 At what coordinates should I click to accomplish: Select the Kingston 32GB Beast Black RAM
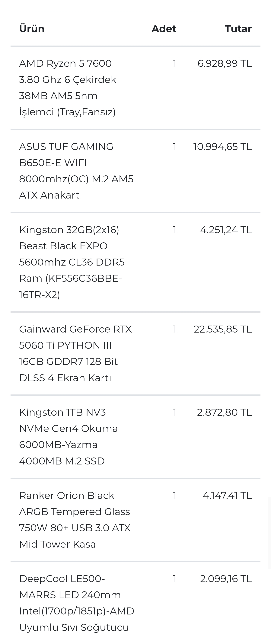(x=72, y=262)
